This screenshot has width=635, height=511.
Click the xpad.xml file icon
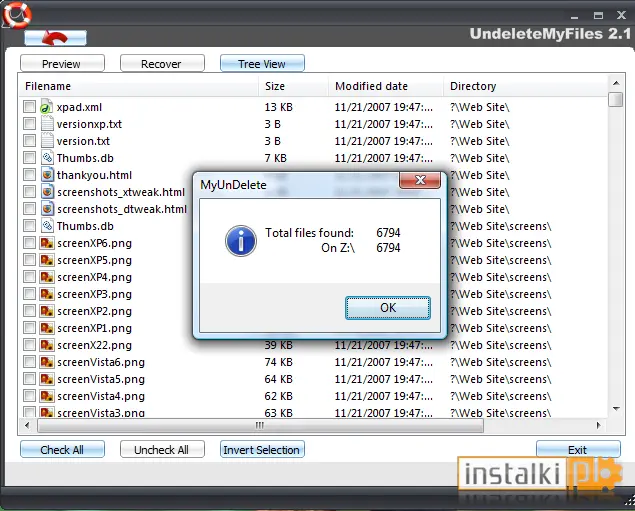tap(47, 107)
